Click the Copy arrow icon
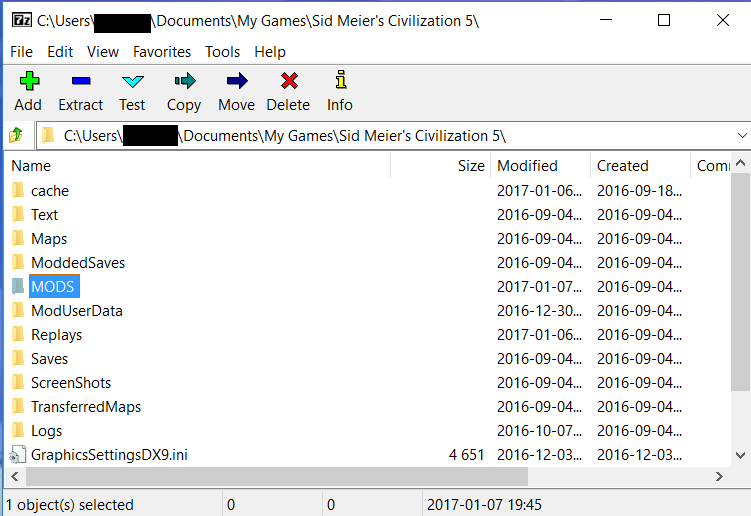The height and width of the screenshot is (516, 751). pos(185,81)
